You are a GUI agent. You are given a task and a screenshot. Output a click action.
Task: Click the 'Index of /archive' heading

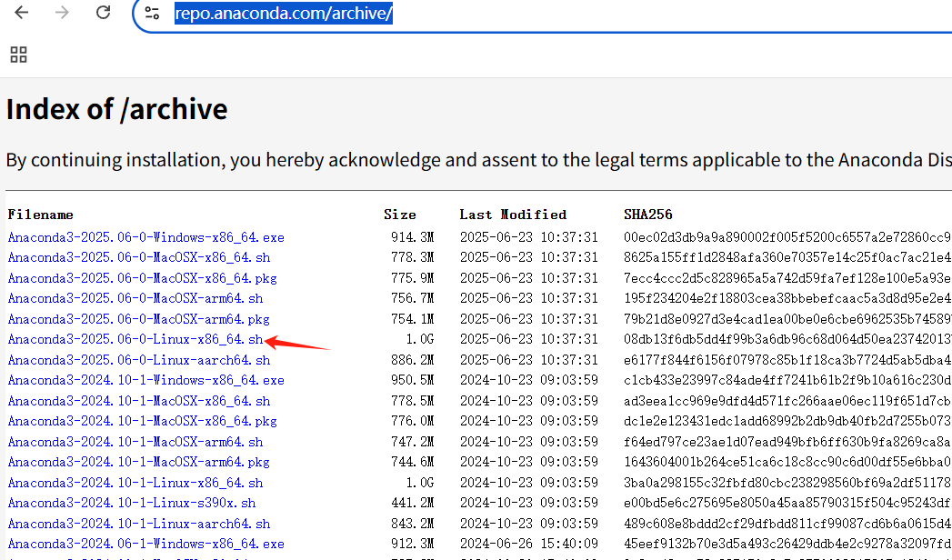click(116, 109)
